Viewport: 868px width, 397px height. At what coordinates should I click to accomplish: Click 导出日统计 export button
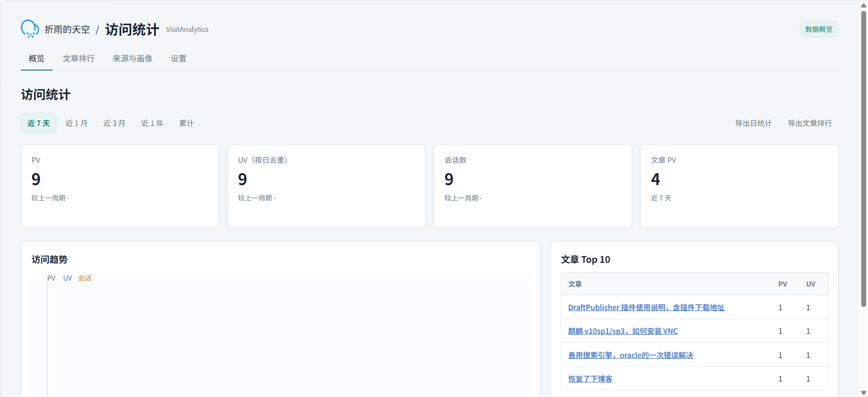point(753,123)
